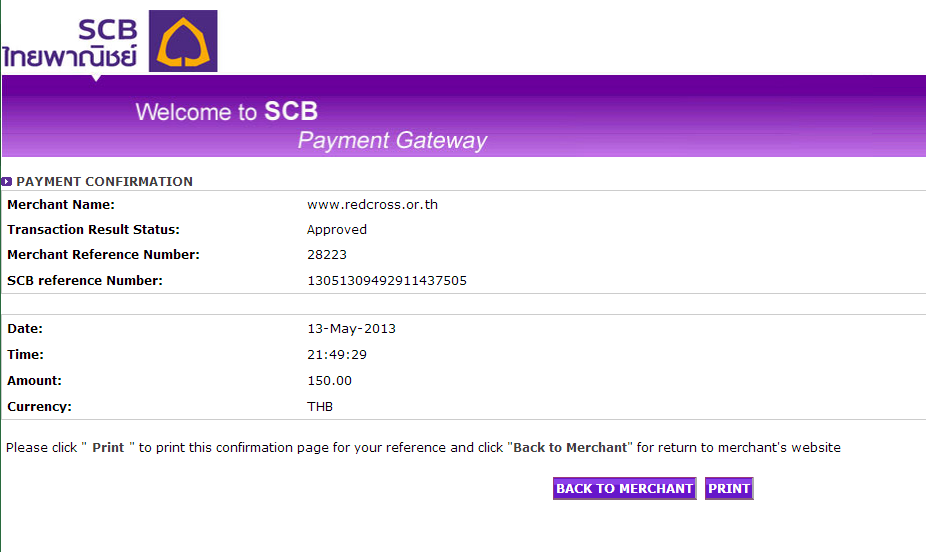The width and height of the screenshot is (926, 552).
Task: Click the Currency label
Action: point(39,407)
